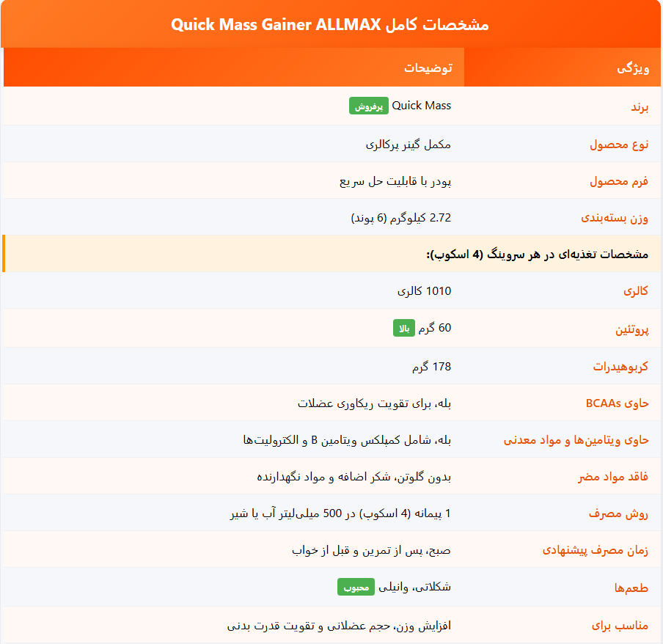Click the green 'محبوب' badge
The width and height of the screenshot is (663, 644).
point(356,587)
